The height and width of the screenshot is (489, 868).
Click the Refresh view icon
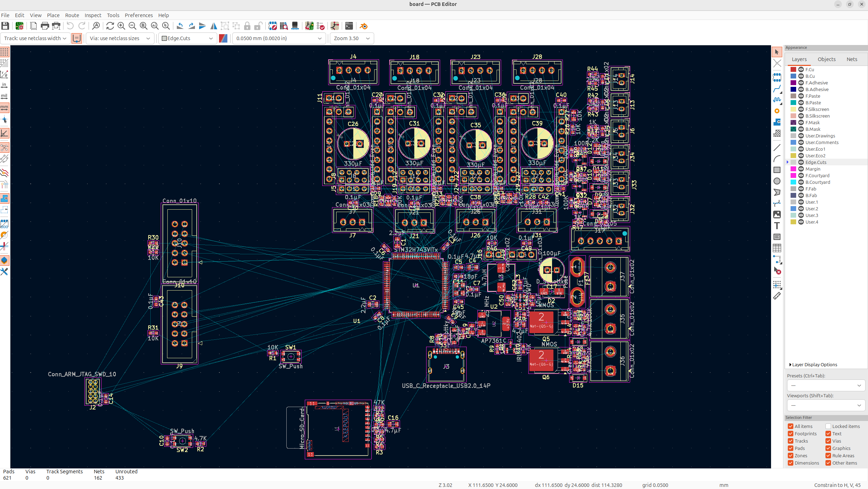[x=110, y=26]
